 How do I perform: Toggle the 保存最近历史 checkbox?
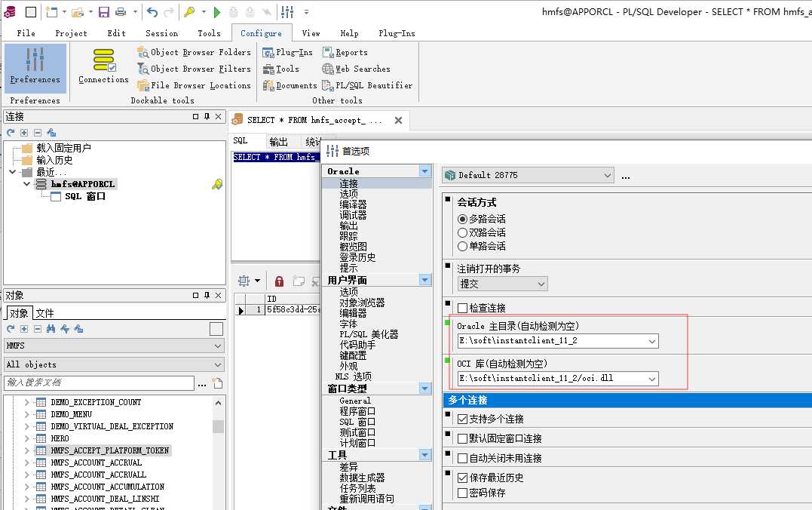coord(462,478)
